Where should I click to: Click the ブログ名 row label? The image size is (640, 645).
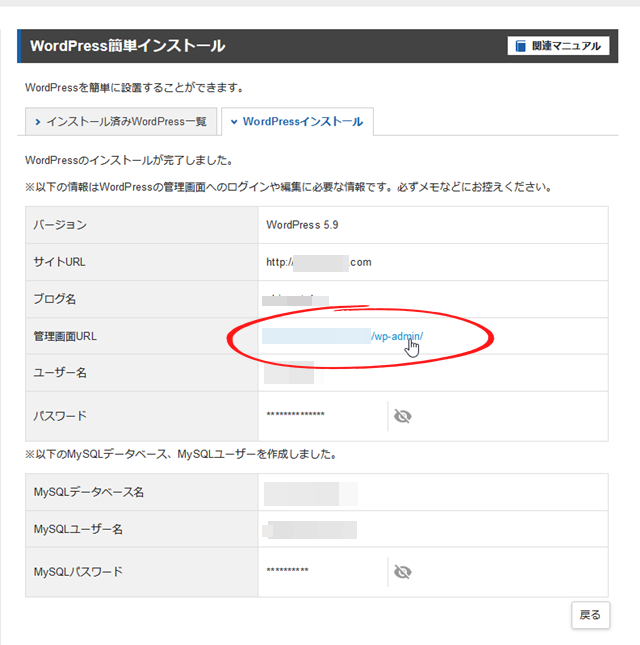pyautogui.click(x=55, y=299)
